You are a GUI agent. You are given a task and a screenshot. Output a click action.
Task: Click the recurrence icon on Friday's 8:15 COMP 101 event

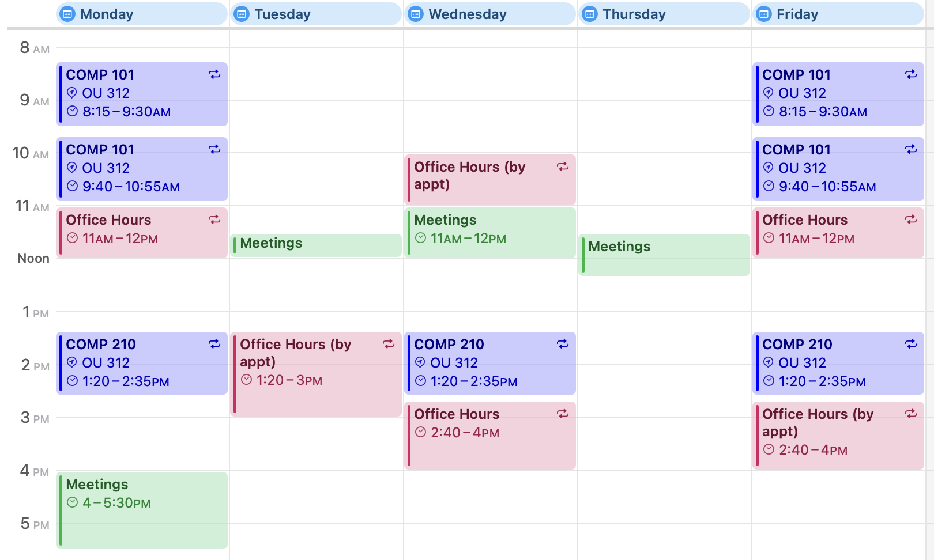pos(910,75)
